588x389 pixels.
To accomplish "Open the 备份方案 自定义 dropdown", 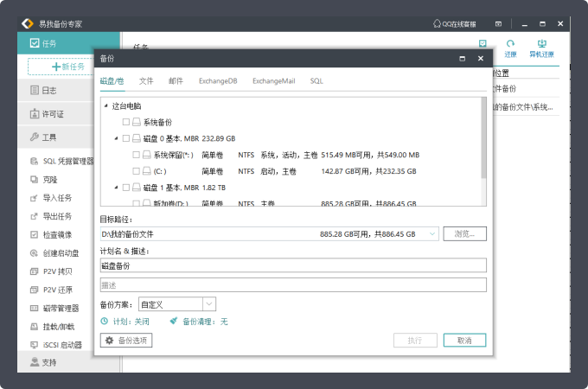I will [208, 303].
